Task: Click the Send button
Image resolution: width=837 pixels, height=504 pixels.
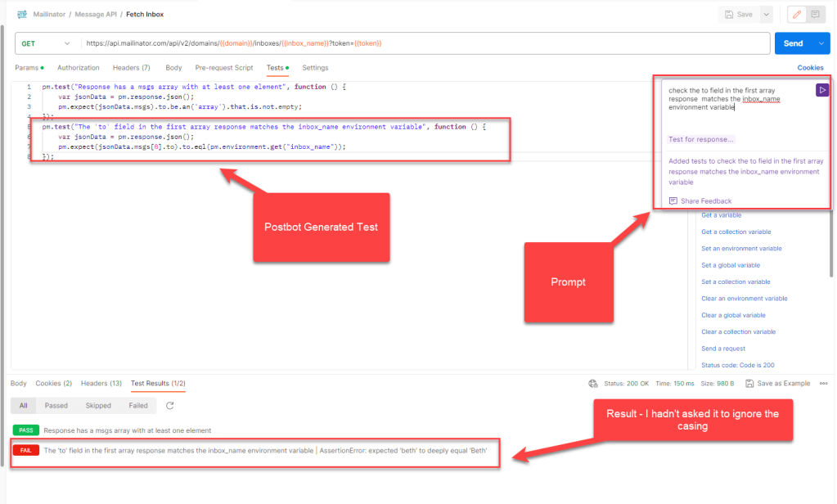Action: pos(793,43)
